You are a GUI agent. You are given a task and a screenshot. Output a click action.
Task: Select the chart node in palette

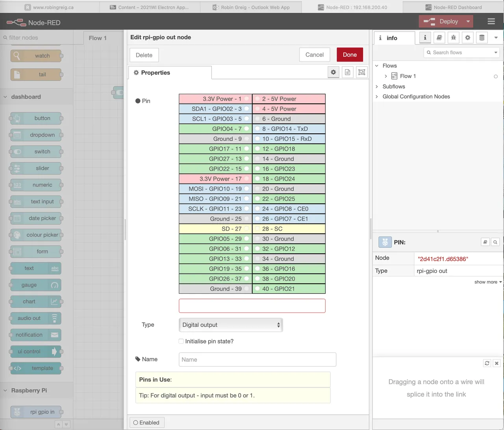(x=36, y=301)
